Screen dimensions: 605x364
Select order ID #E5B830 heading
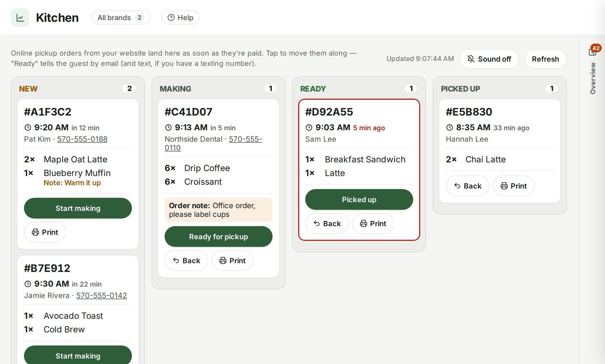pos(469,112)
